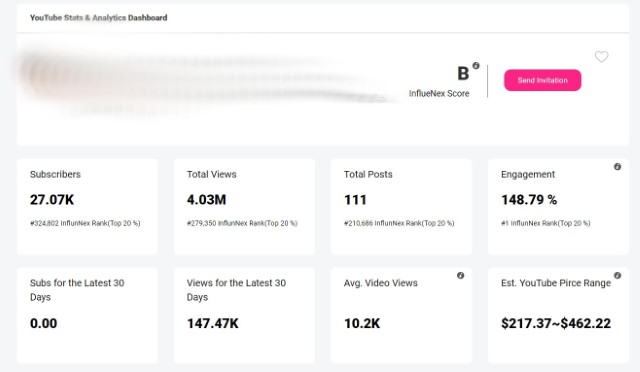Click the heart favorite icon
This screenshot has width=640, height=372.
click(x=601, y=56)
